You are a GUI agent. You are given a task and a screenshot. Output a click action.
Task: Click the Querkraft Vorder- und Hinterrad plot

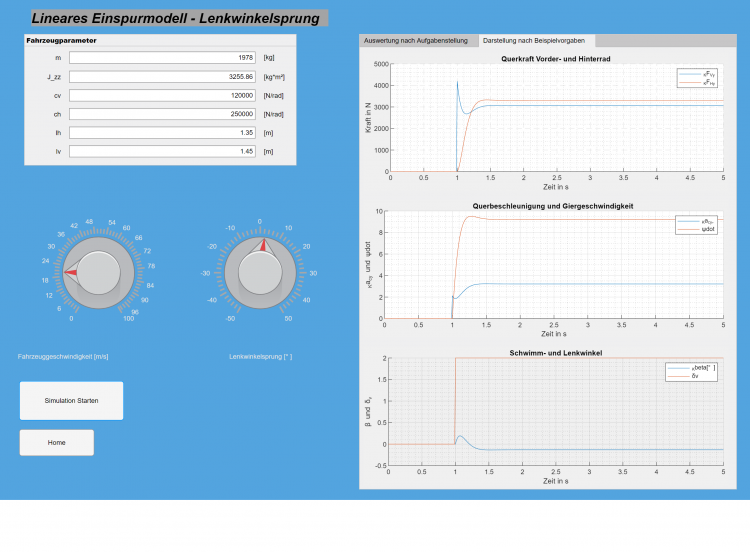(x=556, y=117)
